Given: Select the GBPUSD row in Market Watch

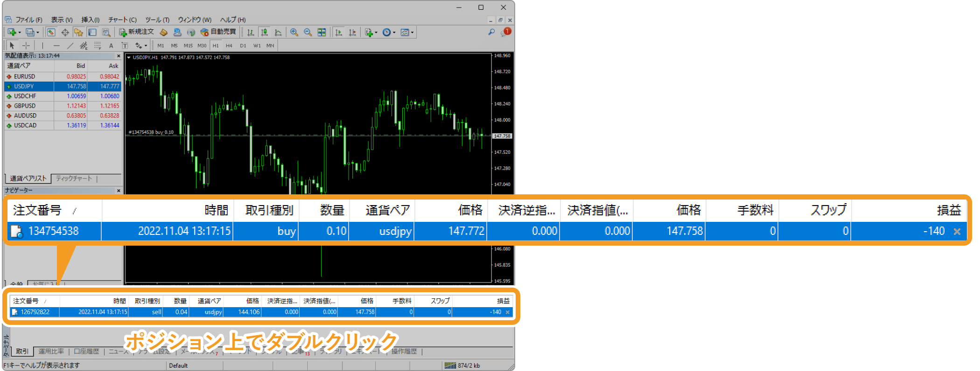Looking at the screenshot, I should (63, 106).
